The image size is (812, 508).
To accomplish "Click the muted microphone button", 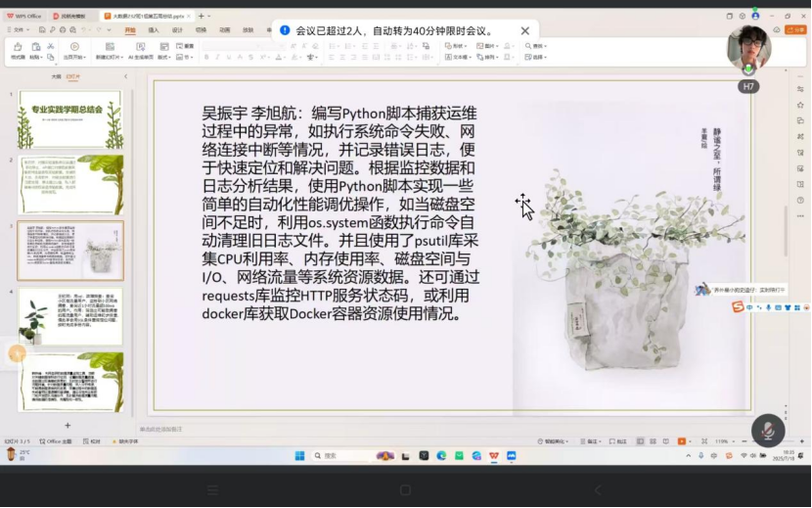I will tap(768, 431).
